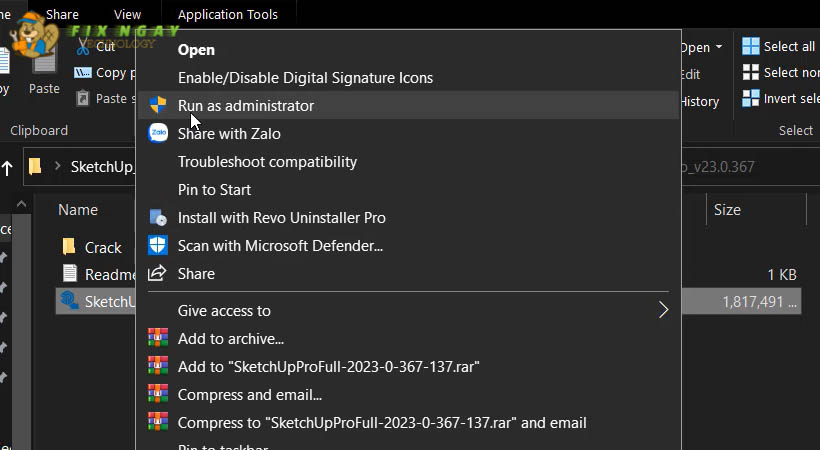820x450 pixels.
Task: Click WinRAR icon beside Add to archive
Action: (157, 339)
